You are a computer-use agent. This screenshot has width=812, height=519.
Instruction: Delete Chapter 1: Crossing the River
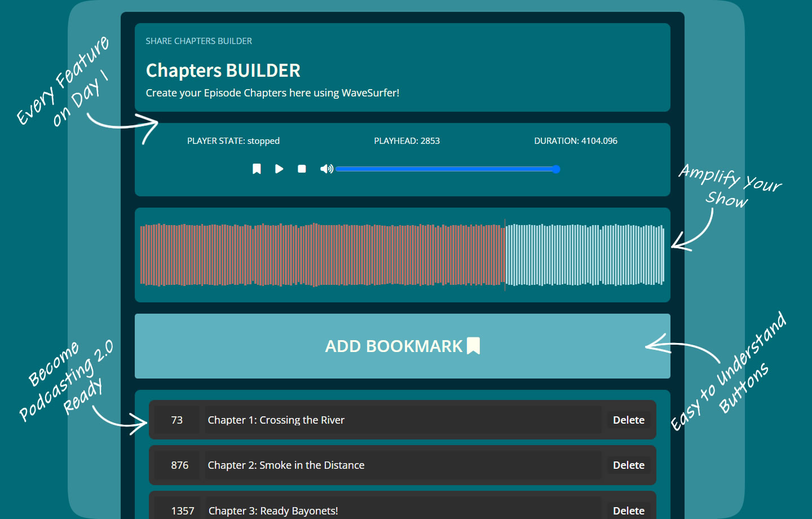629,420
